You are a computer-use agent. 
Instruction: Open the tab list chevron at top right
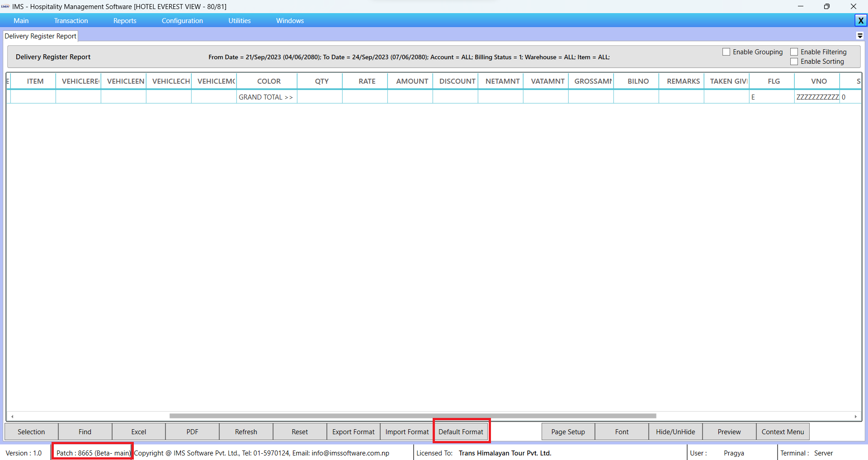860,36
